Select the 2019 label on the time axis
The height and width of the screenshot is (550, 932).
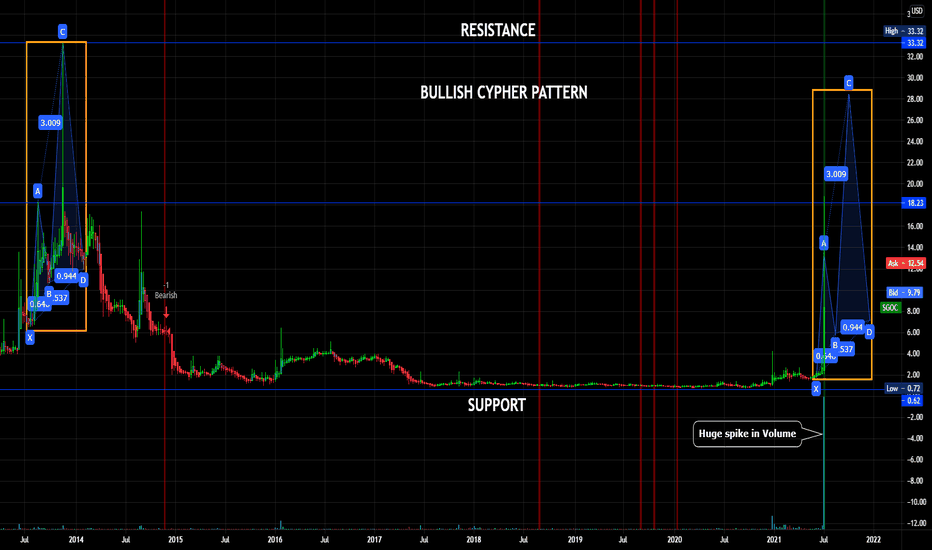click(575, 540)
